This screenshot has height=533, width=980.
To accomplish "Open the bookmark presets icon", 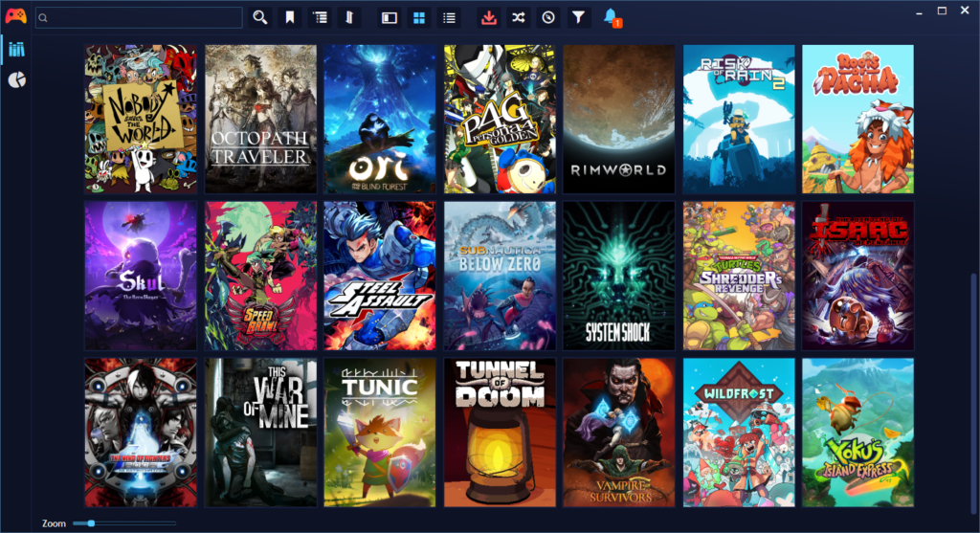I will click(290, 17).
